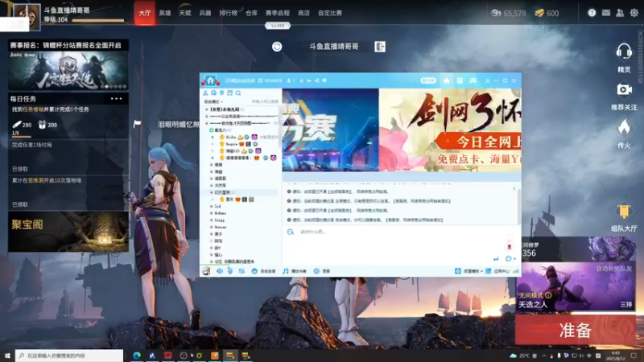
Task: Click the YY share icon in title bar
Action: pyautogui.click(x=316, y=80)
